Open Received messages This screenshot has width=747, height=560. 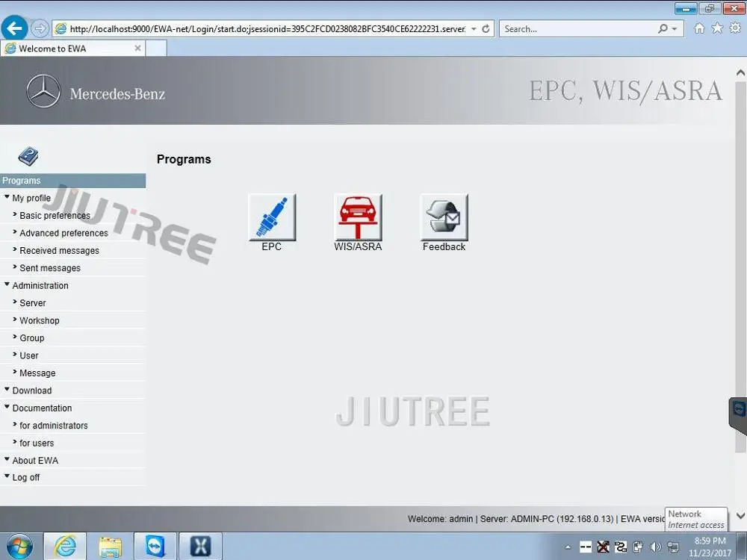coord(60,251)
